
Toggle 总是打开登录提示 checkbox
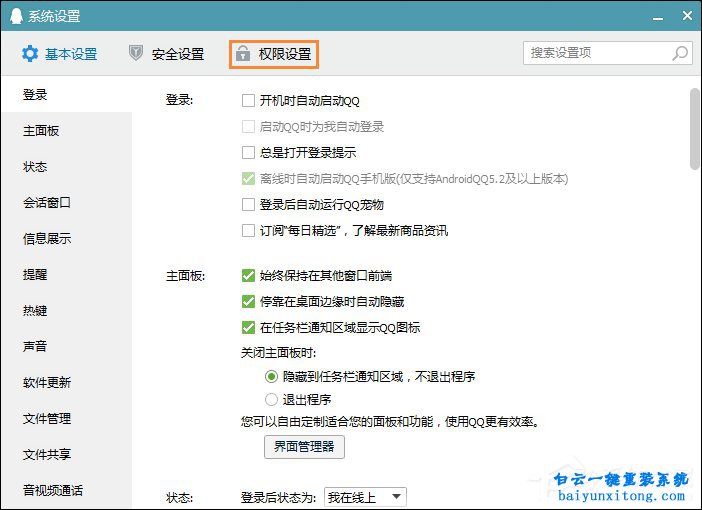pyautogui.click(x=249, y=153)
